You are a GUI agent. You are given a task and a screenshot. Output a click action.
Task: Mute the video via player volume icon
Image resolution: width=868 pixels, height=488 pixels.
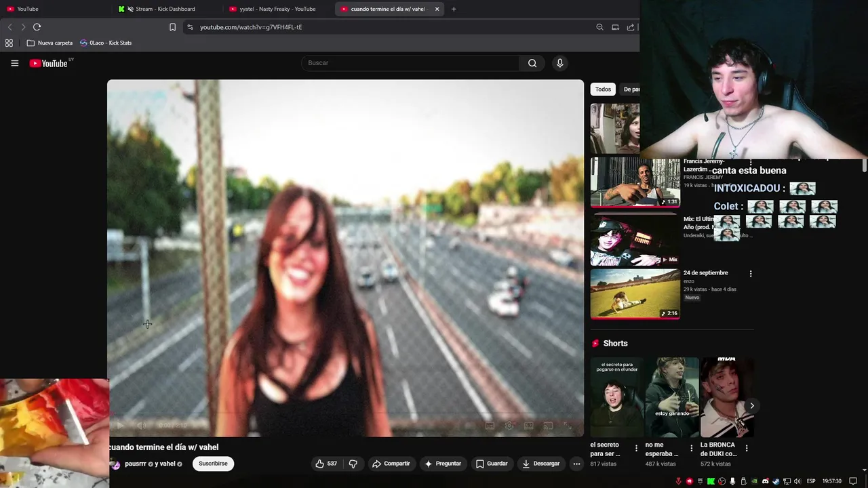click(141, 426)
